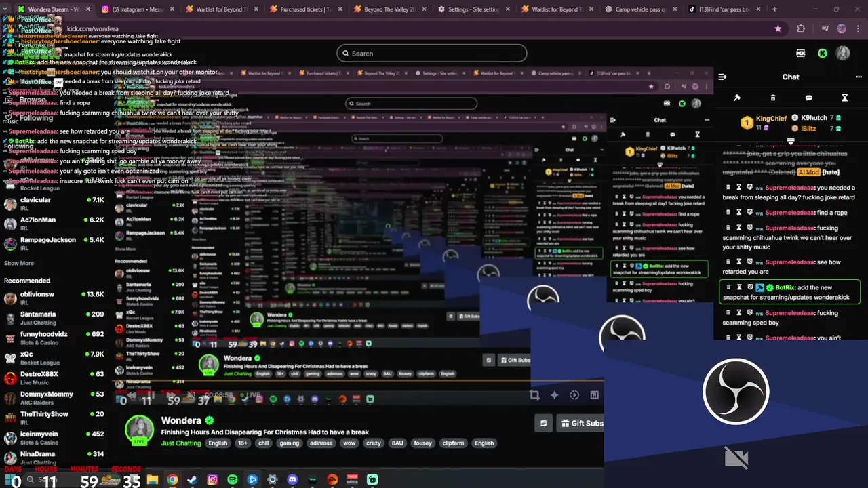Open the user avatar menu on Kick
Viewport: 868px width, 488px height.
pos(843,53)
